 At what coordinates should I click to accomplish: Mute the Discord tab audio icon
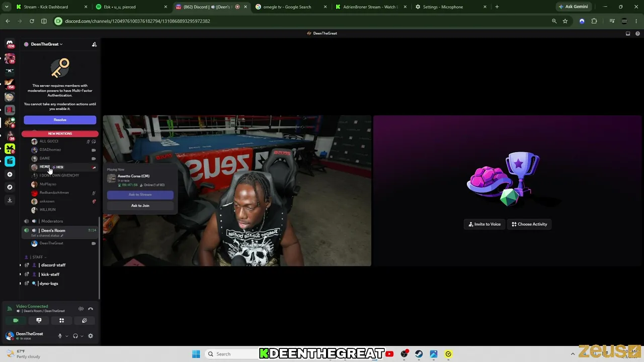pyautogui.click(x=237, y=7)
